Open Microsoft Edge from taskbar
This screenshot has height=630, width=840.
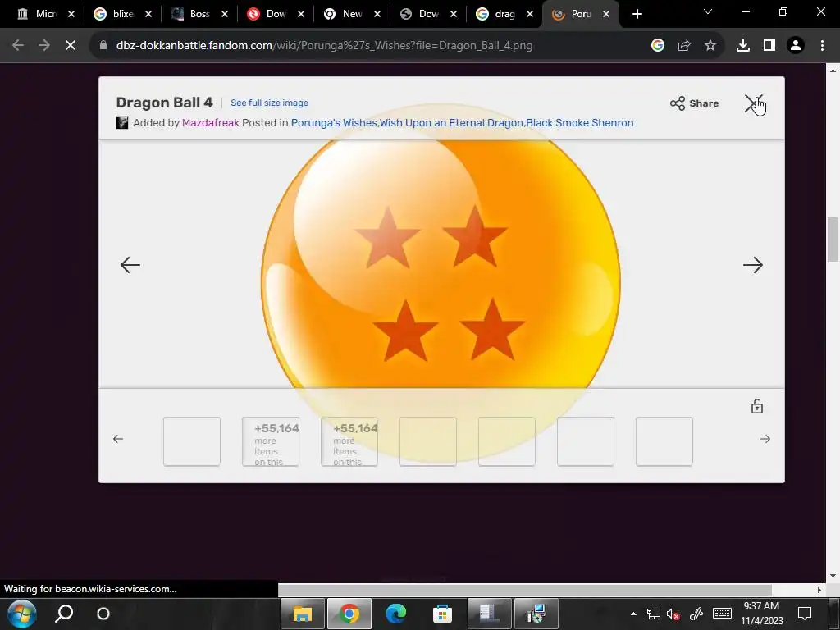(396, 614)
